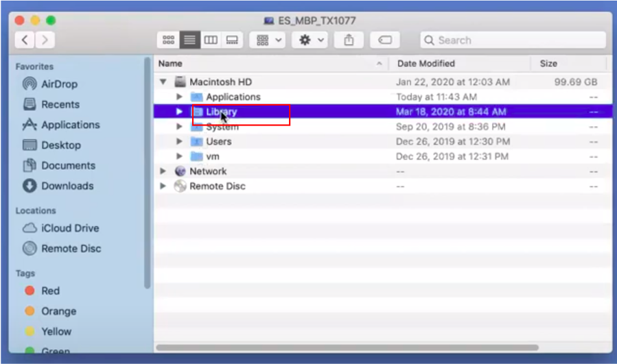The width and height of the screenshot is (617, 364).
Task: Click the Edit Tags toolbar button
Action: coord(385,40)
